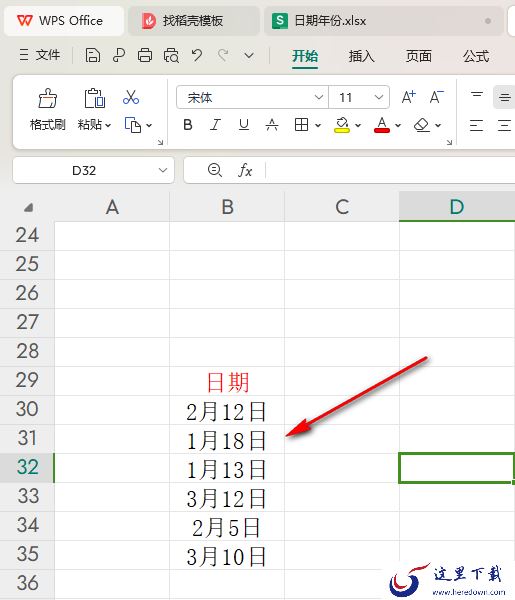This screenshot has height=600, width=515.
Task: Expand the font name dropdown 宋体
Action: (x=318, y=97)
